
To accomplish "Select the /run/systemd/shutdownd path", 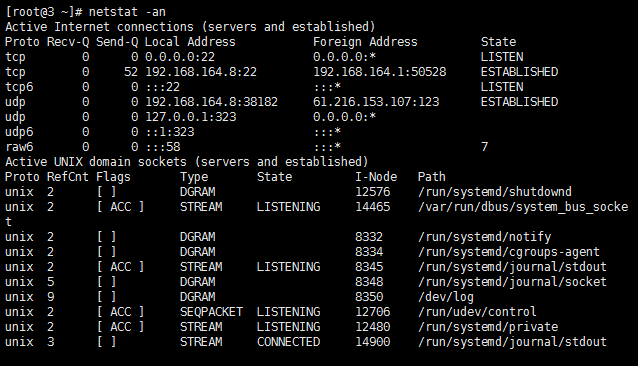I will click(x=495, y=192).
